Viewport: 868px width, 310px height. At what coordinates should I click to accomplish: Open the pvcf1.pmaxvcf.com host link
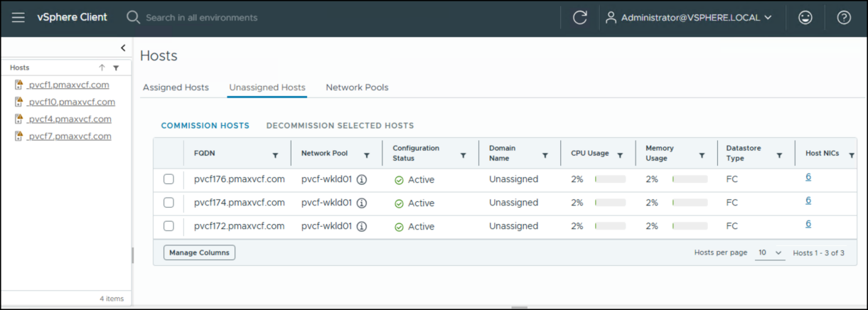pos(68,85)
